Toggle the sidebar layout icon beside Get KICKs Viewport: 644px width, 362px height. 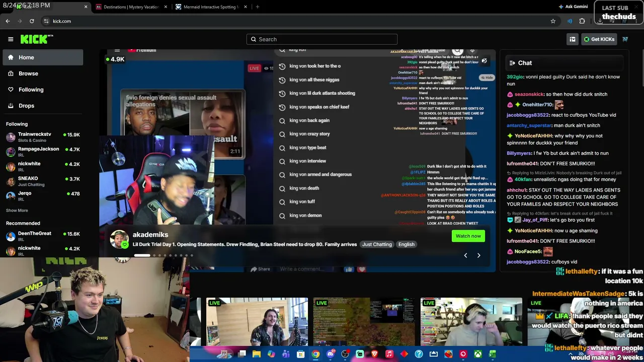573,39
